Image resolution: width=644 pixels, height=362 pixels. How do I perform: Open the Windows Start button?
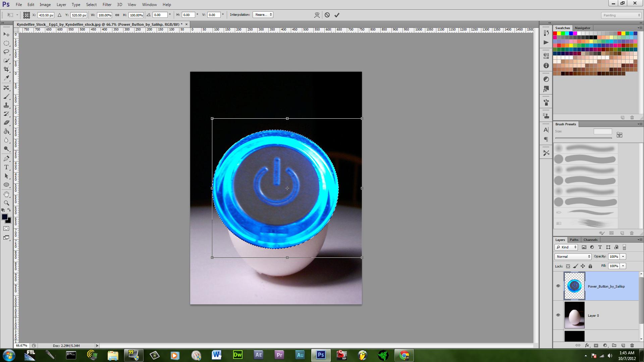[x=9, y=355]
